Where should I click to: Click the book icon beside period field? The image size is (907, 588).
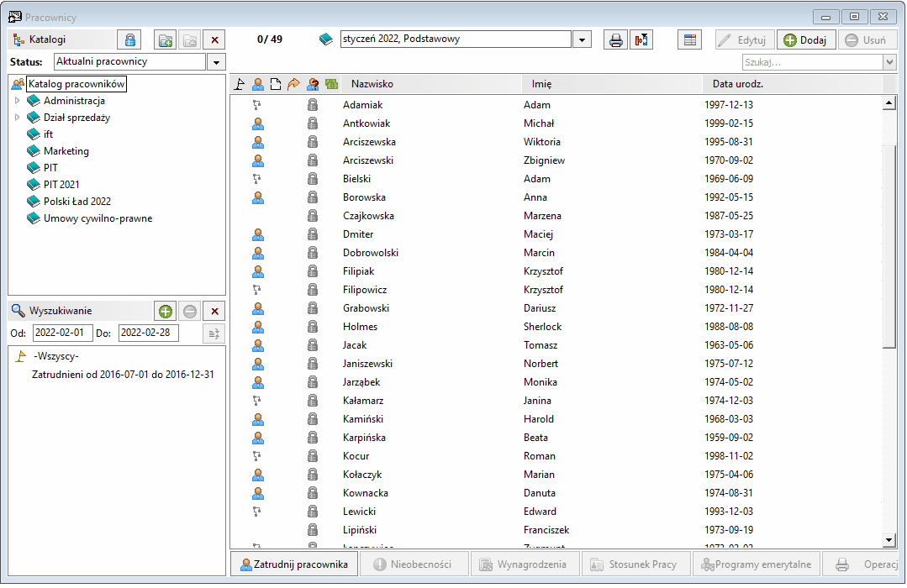click(326, 39)
